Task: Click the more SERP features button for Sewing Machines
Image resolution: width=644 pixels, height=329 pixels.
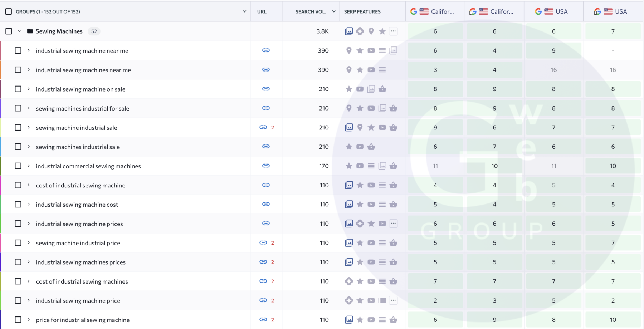Action: tap(393, 31)
